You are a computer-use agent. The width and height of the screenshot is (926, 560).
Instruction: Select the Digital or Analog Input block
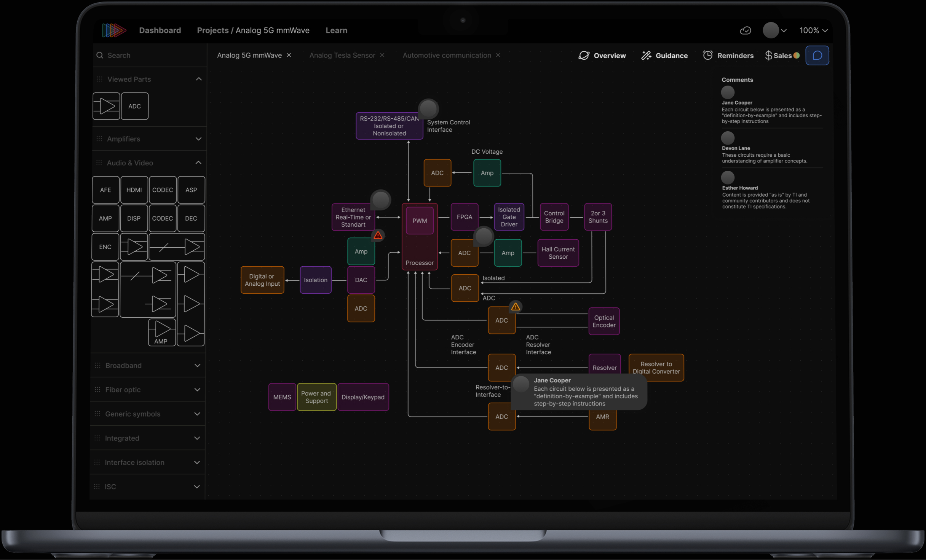click(262, 280)
